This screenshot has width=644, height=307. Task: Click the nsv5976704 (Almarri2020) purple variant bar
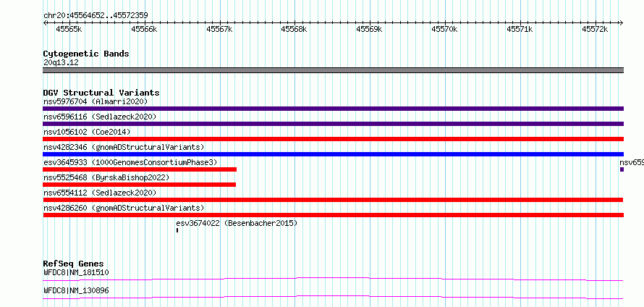point(333,109)
